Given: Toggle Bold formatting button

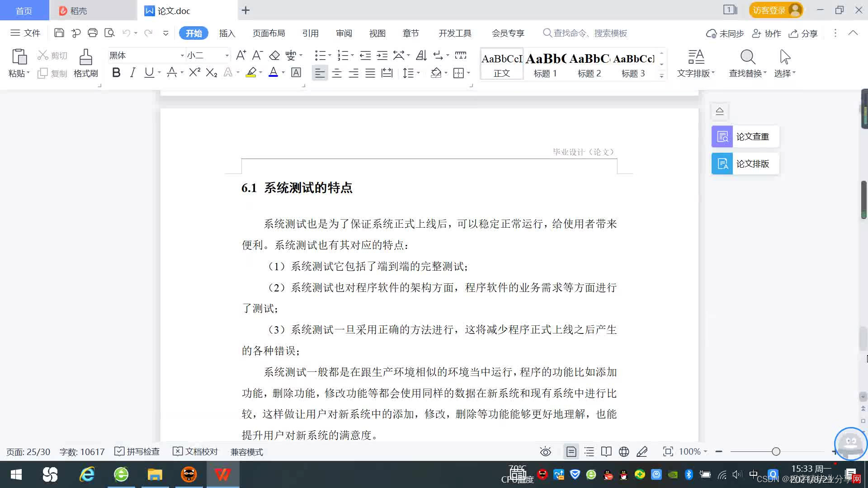Looking at the screenshot, I should (116, 73).
